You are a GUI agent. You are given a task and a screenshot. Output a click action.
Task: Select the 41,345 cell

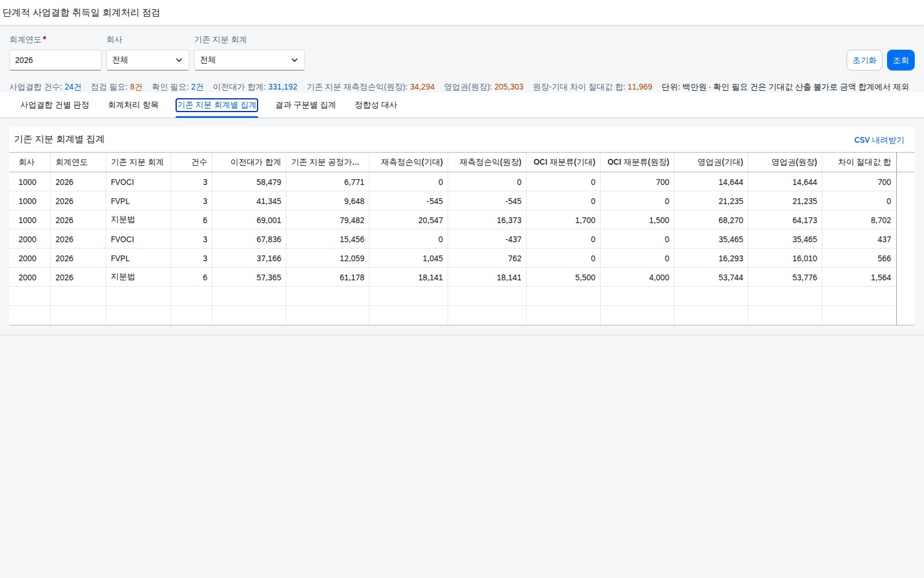[x=249, y=201]
